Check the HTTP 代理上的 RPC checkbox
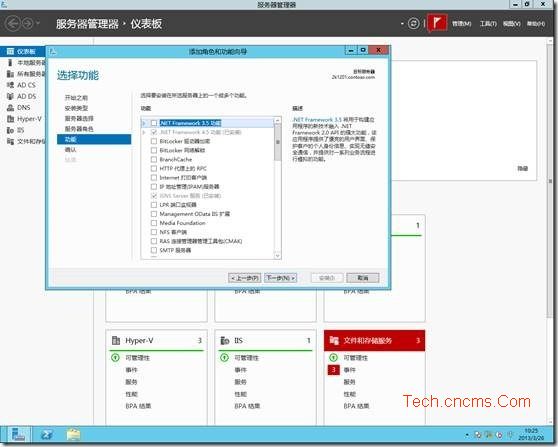Image resolution: width=558 pixels, height=447 pixels. (154, 168)
